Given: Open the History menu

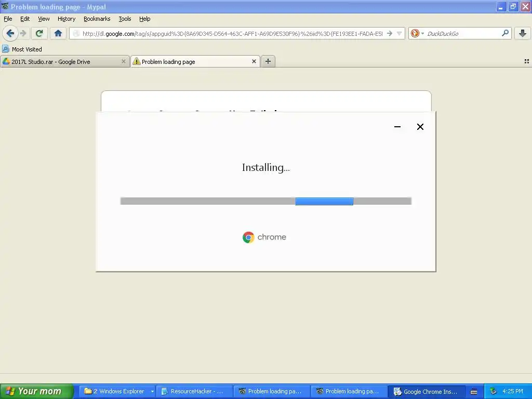Looking at the screenshot, I should [66, 19].
